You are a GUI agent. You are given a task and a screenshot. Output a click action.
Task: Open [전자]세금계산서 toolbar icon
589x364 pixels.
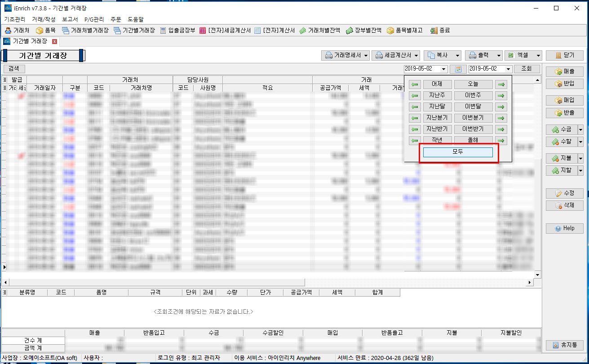pyautogui.click(x=225, y=31)
